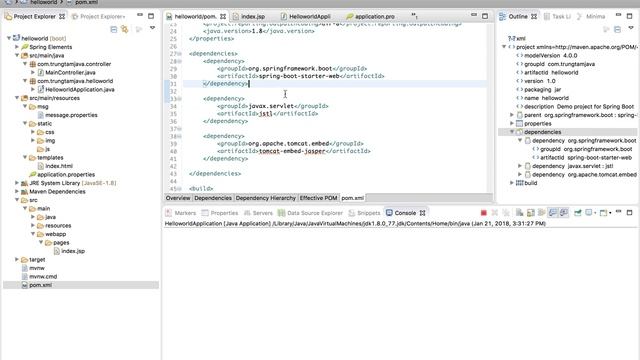Image resolution: width=640 pixels, height=360 pixels.
Task: Select application.properties file in tree
Action: pyautogui.click(x=66, y=174)
